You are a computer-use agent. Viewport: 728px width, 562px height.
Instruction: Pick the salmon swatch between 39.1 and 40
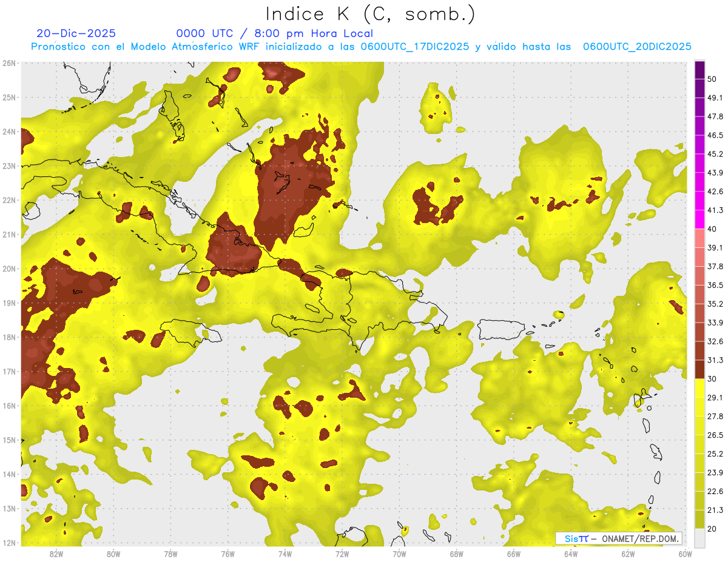[699, 238]
